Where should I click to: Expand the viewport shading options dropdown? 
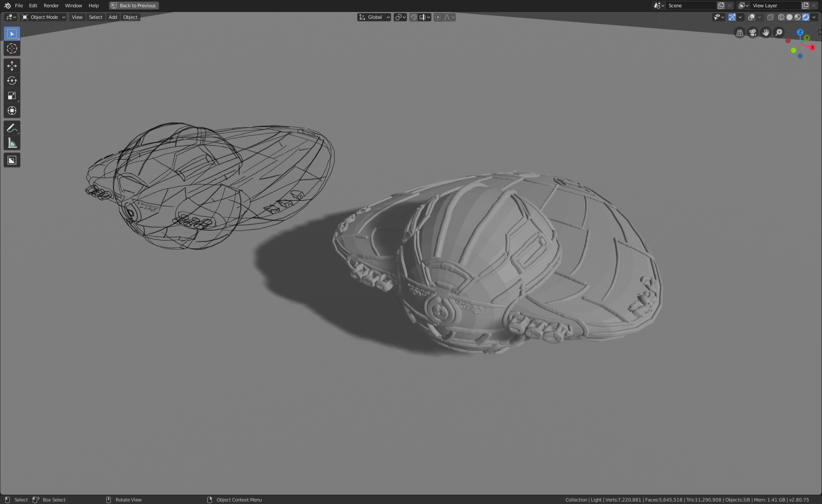814,17
